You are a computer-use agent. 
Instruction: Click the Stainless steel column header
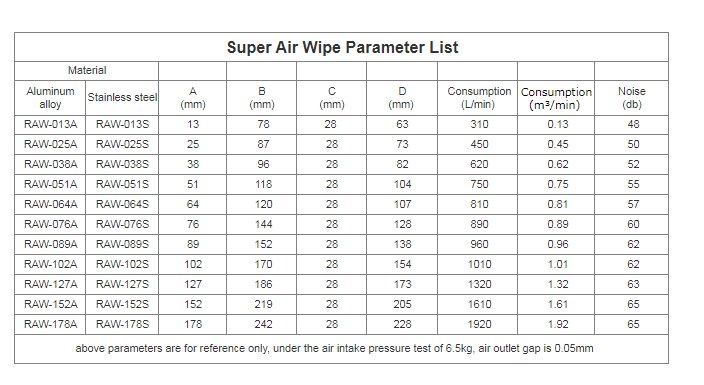pyautogui.click(x=122, y=97)
